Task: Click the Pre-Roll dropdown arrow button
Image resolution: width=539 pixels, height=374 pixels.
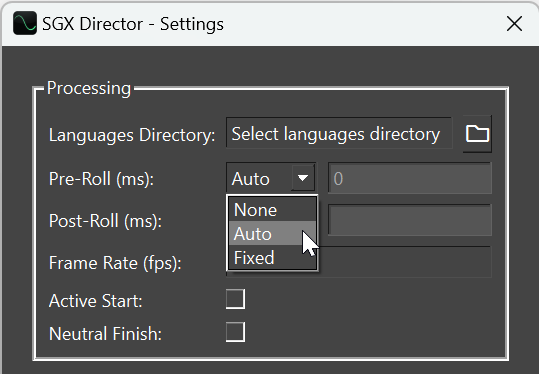Action: click(x=302, y=178)
